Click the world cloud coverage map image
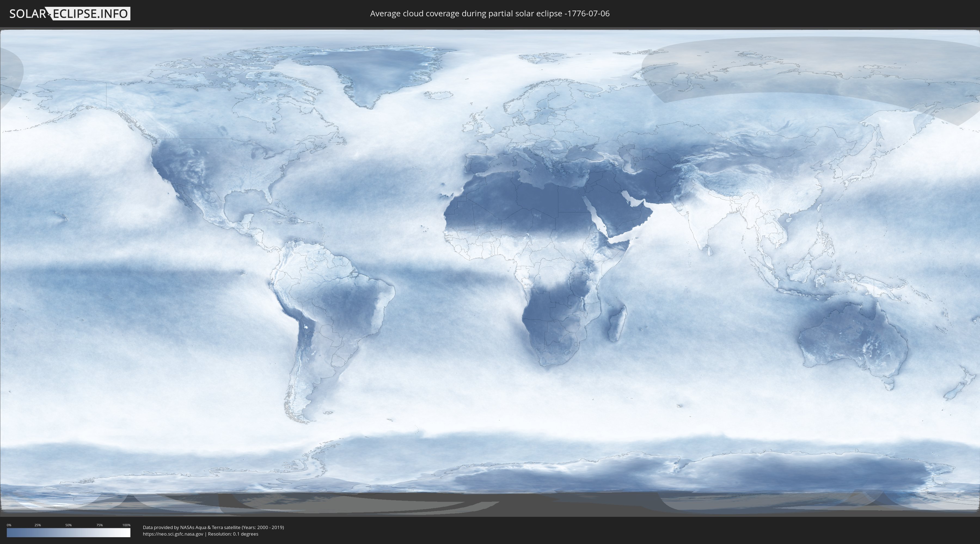 (x=490, y=271)
